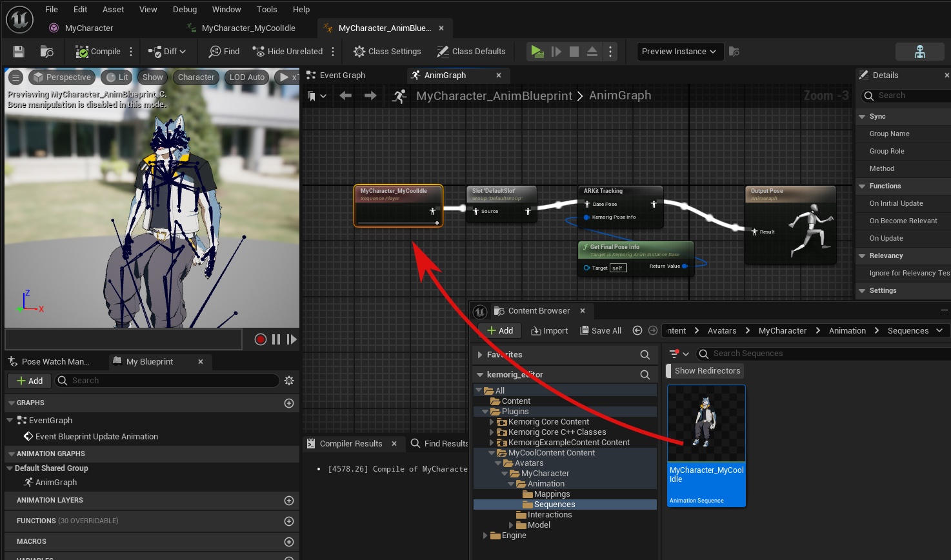Image resolution: width=951 pixels, height=560 pixels.
Task: Click the Save floppy disk icon
Action: 19,52
